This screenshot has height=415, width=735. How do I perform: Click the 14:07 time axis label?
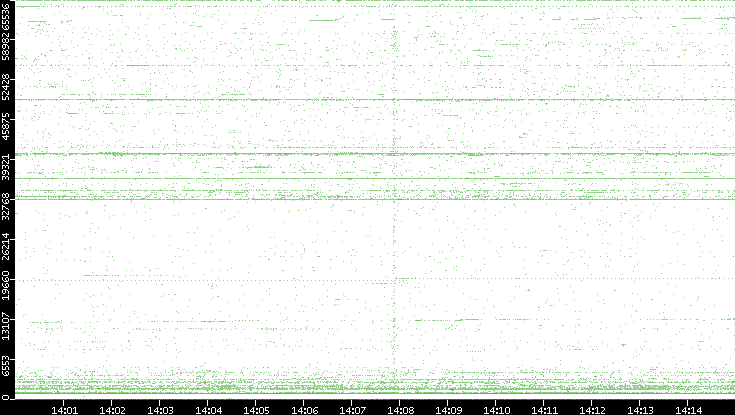coord(352,409)
